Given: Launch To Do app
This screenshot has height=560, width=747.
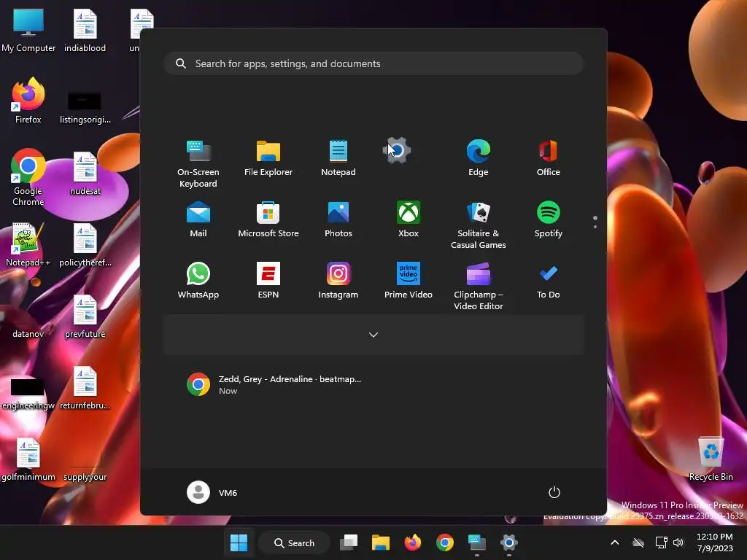Looking at the screenshot, I should (x=549, y=281).
